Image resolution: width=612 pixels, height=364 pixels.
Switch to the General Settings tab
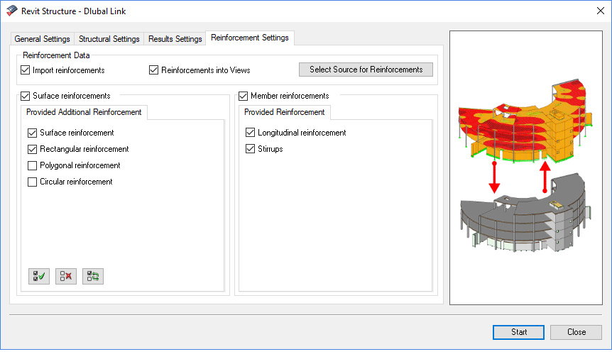[x=43, y=39]
